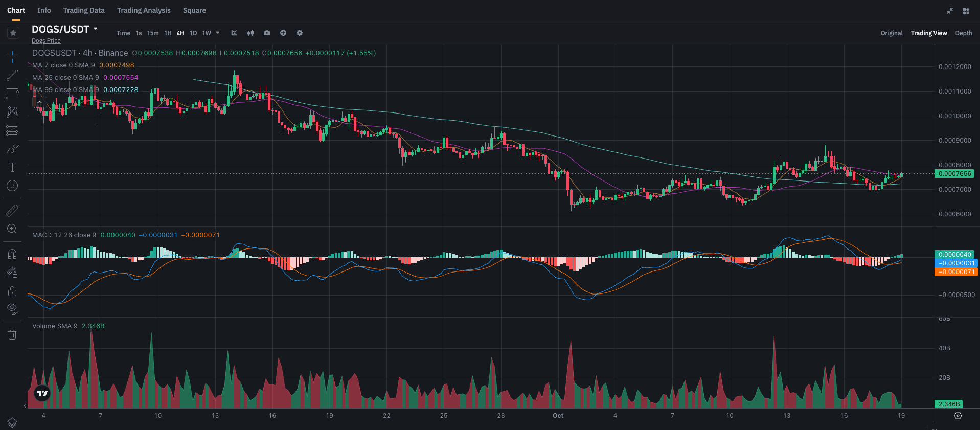Click the chart scroll-left arrow near the date axis
Viewport: 980px width, 430px height.
pyautogui.click(x=25, y=405)
